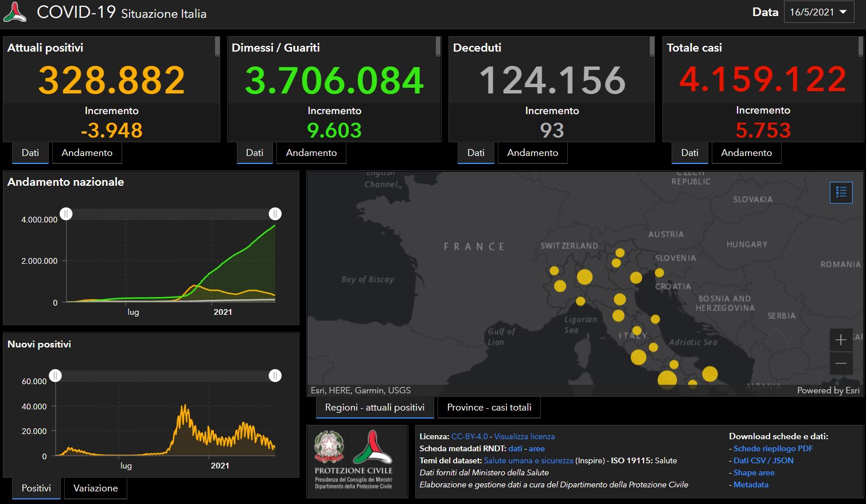This screenshot has height=504, width=866.
Task: Select Andamento tab under Deceduti
Action: [532, 153]
